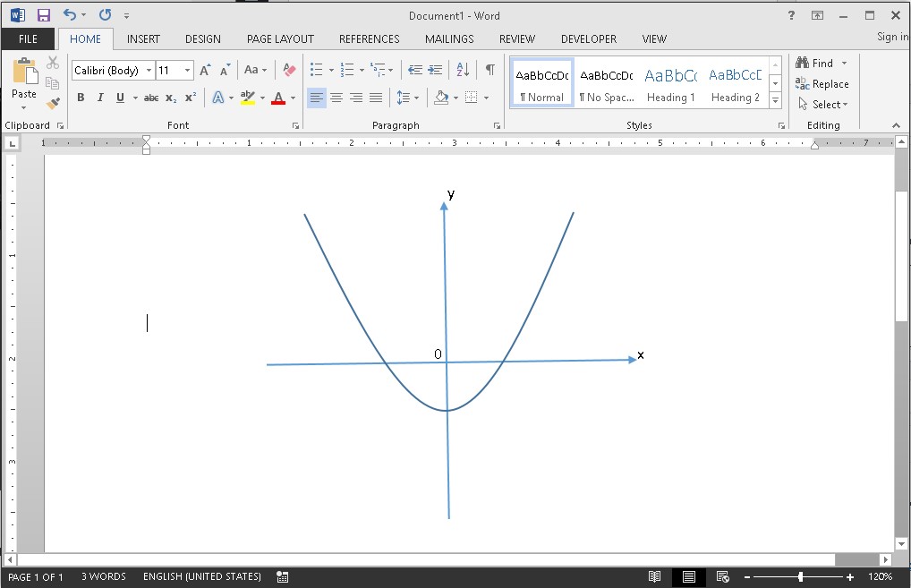Viewport: 911px width, 588px height.
Task: Apply the Heading 1 style
Action: pyautogui.click(x=670, y=83)
